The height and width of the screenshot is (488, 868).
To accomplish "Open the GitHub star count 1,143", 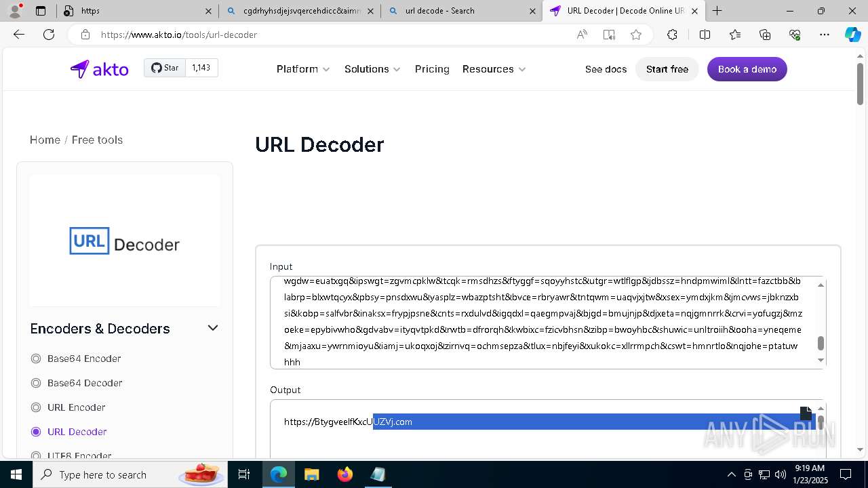I will click(x=201, y=68).
